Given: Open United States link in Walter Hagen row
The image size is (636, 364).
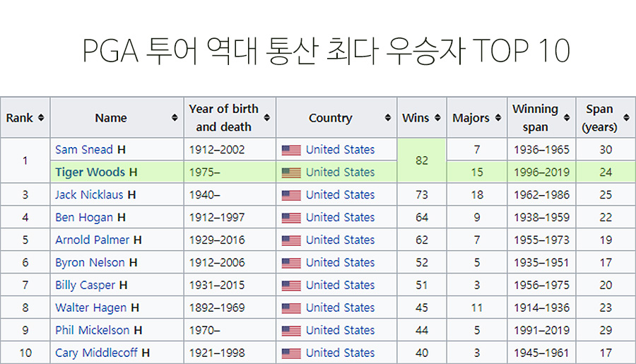Looking at the screenshot, I should pyautogui.click(x=341, y=307).
